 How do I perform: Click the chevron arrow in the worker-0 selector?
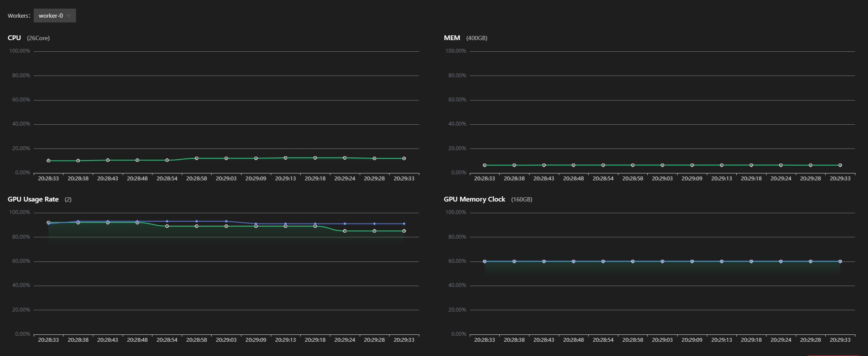pyautogui.click(x=69, y=16)
